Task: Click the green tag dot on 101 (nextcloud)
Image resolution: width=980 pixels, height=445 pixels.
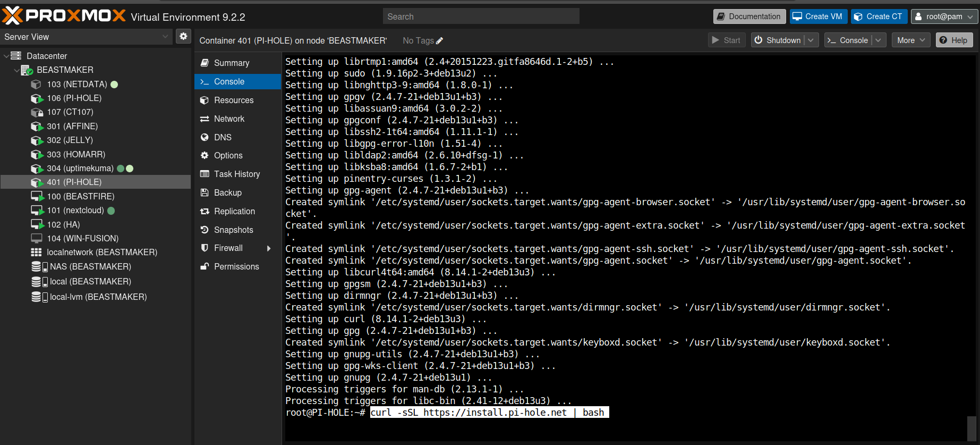Action: click(111, 211)
